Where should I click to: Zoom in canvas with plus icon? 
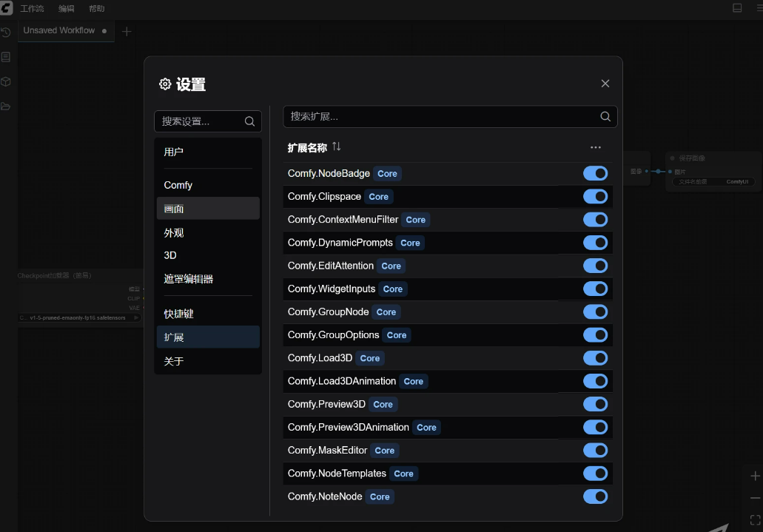point(755,476)
